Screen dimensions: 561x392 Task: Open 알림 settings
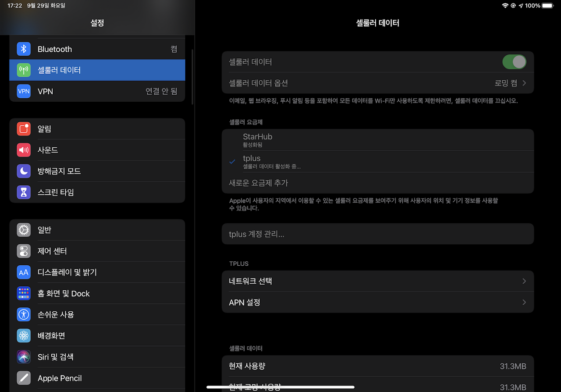coord(97,129)
